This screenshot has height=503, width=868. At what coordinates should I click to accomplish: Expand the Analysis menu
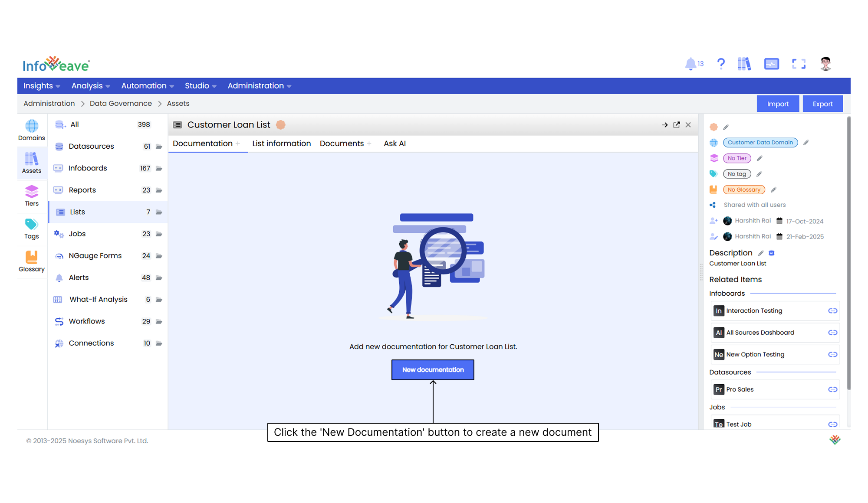tap(91, 86)
